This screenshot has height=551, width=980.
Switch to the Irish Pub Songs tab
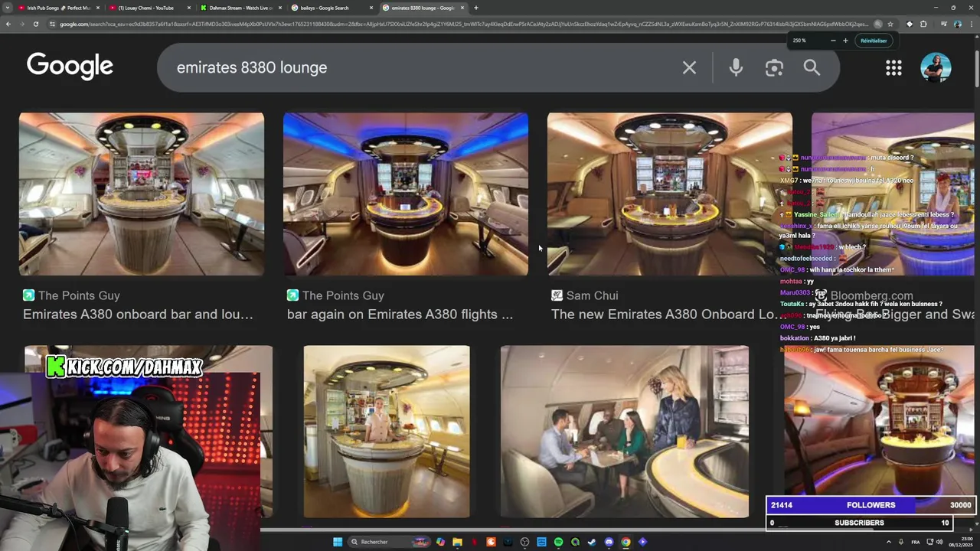57,8
